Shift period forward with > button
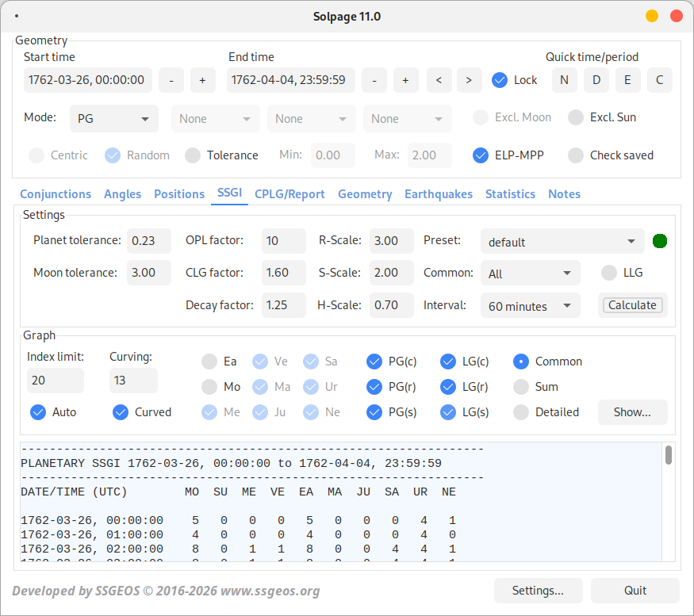Screen dimensions: 694x616 point(470,80)
